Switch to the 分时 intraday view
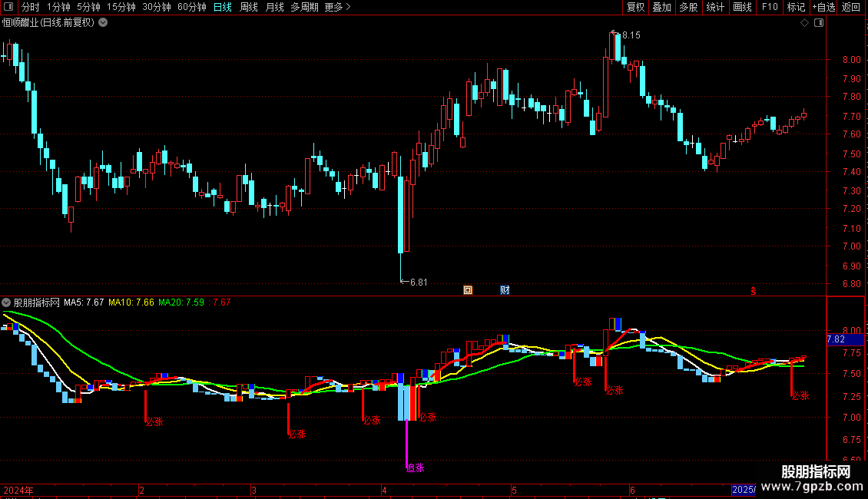 (x=31, y=7)
